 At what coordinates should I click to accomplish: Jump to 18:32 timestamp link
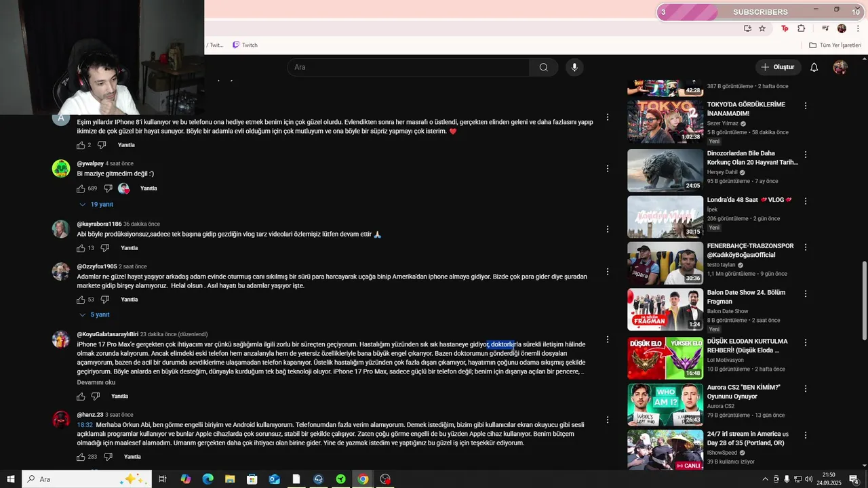pos(85,425)
